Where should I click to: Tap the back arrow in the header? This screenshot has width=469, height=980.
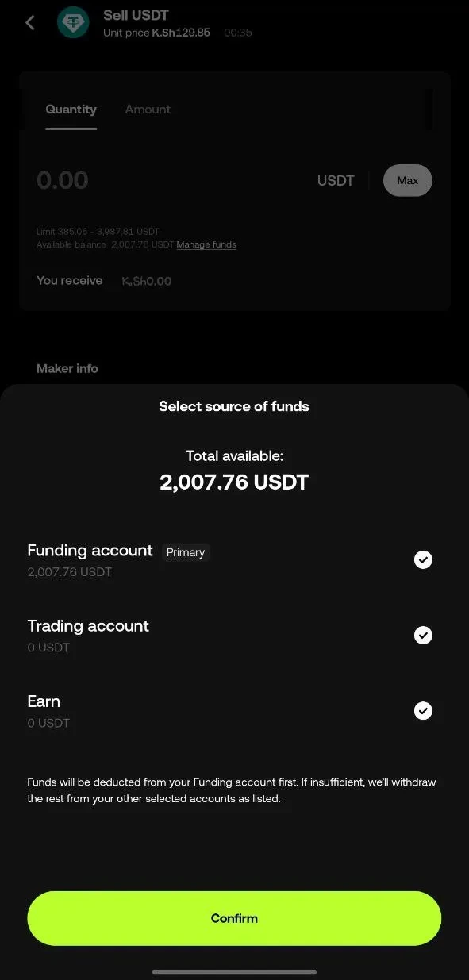tap(29, 22)
